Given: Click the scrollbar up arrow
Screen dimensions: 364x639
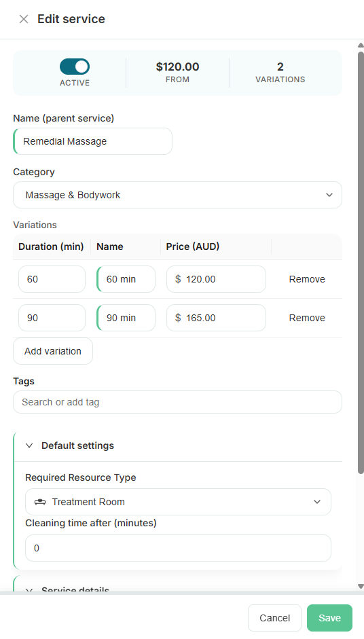Looking at the screenshot, I should click(361, 45).
